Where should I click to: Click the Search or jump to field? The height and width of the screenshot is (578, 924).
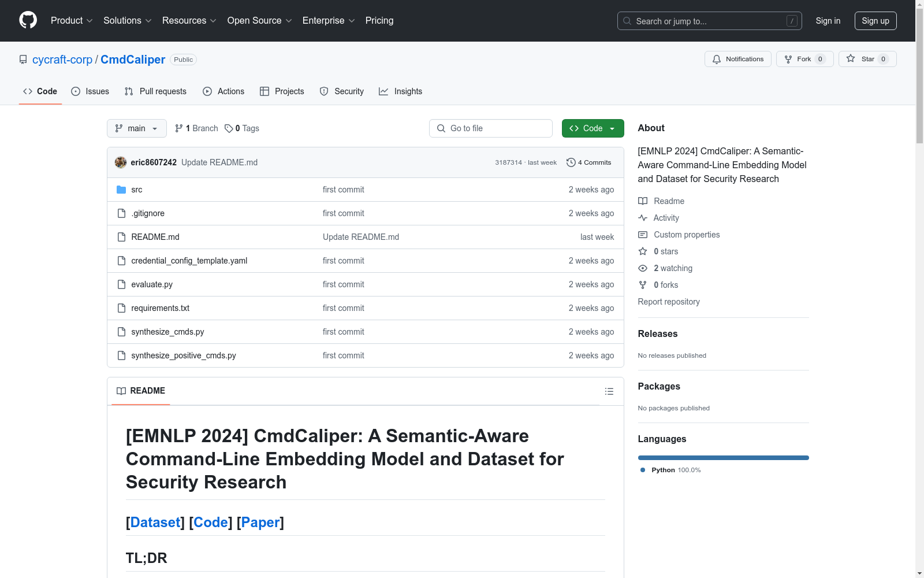(x=710, y=21)
